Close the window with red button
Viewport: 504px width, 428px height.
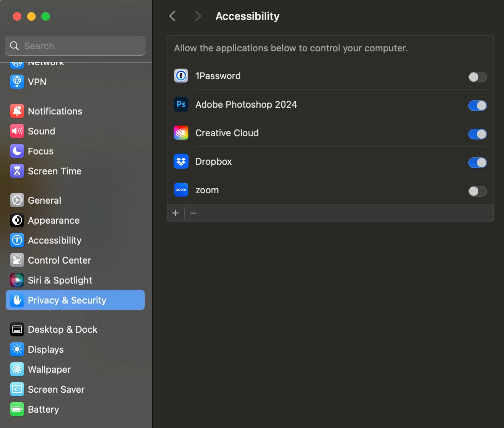[x=17, y=16]
